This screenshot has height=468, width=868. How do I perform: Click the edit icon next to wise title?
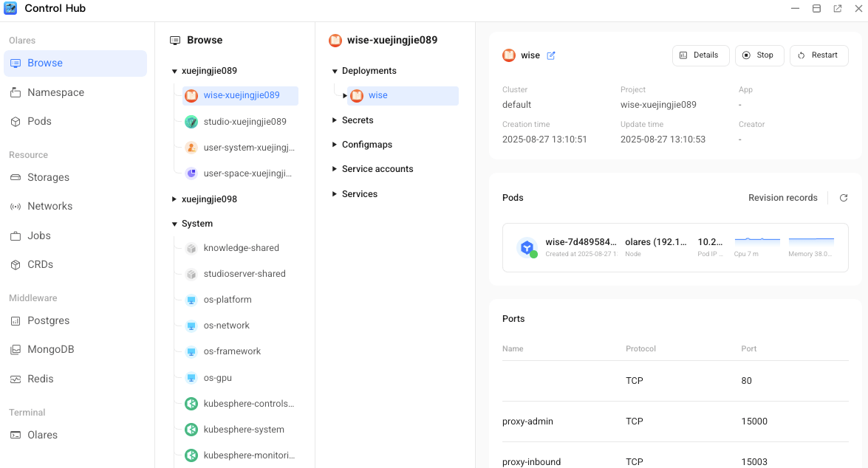[x=551, y=55]
